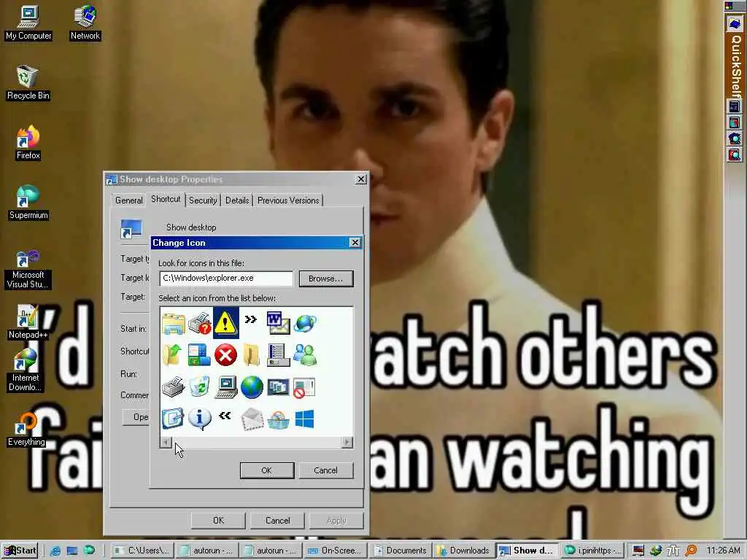747x560 pixels.
Task: Click the icon file path input field
Action: pos(226,278)
